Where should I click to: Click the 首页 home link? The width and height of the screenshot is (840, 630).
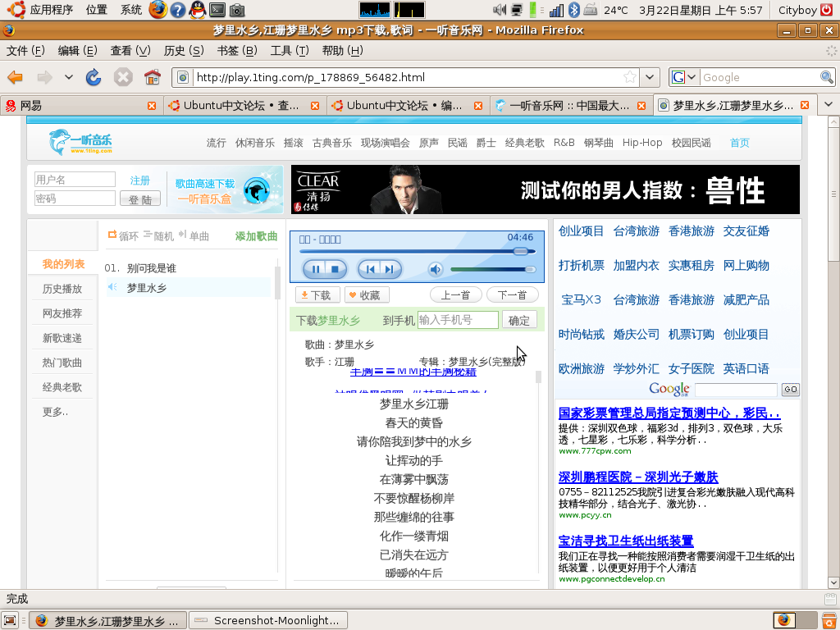coord(739,143)
